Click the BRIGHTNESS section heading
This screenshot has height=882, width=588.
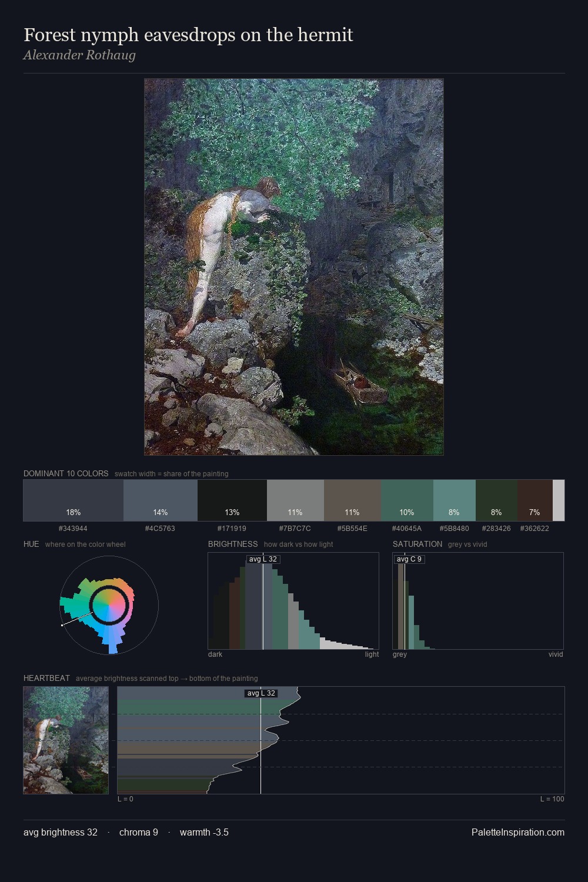tap(233, 544)
